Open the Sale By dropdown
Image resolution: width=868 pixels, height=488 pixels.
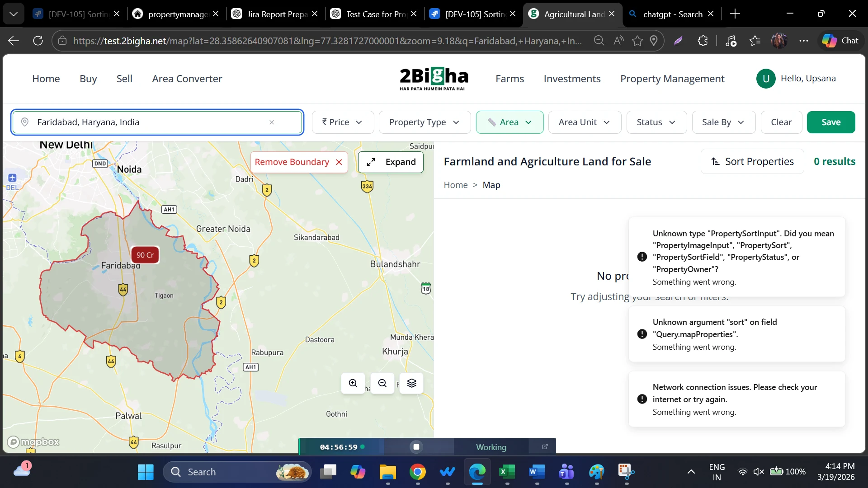tap(723, 122)
